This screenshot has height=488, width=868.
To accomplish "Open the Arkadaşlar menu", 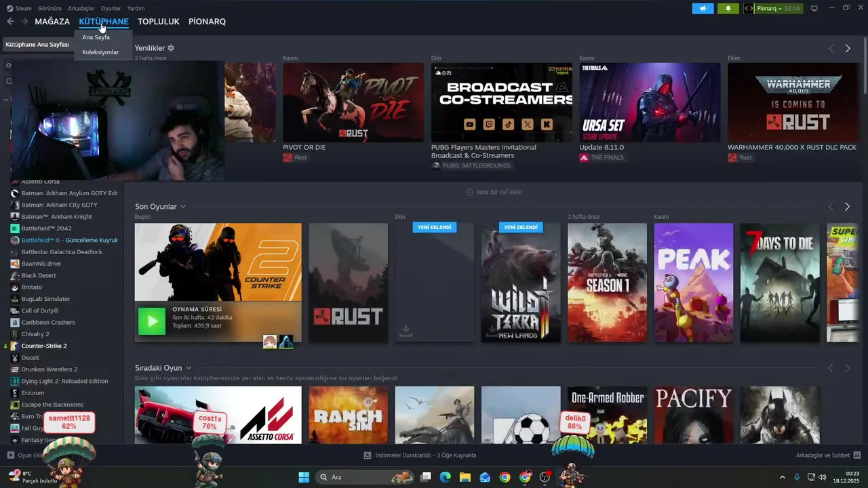I will tap(81, 8).
